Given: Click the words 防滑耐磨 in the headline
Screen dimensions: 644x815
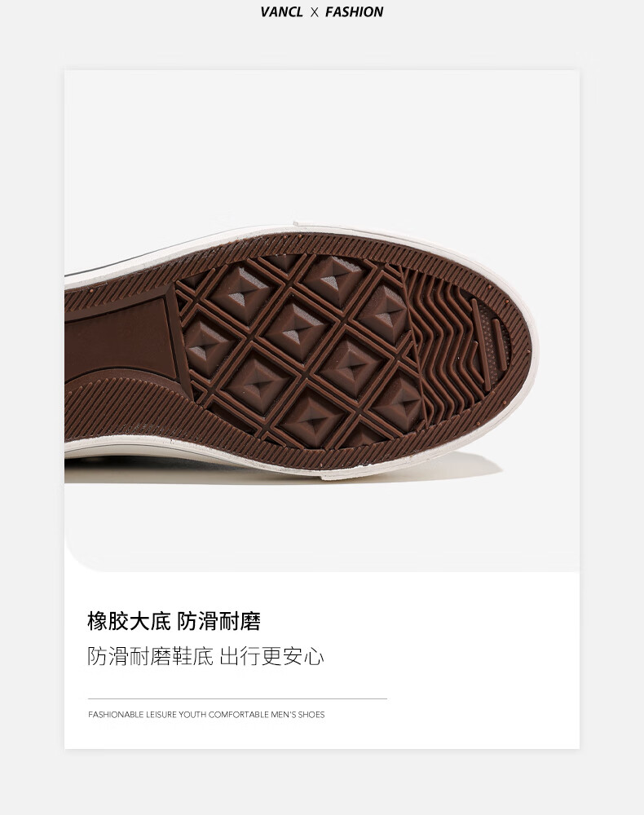Looking at the screenshot, I should [218, 621].
